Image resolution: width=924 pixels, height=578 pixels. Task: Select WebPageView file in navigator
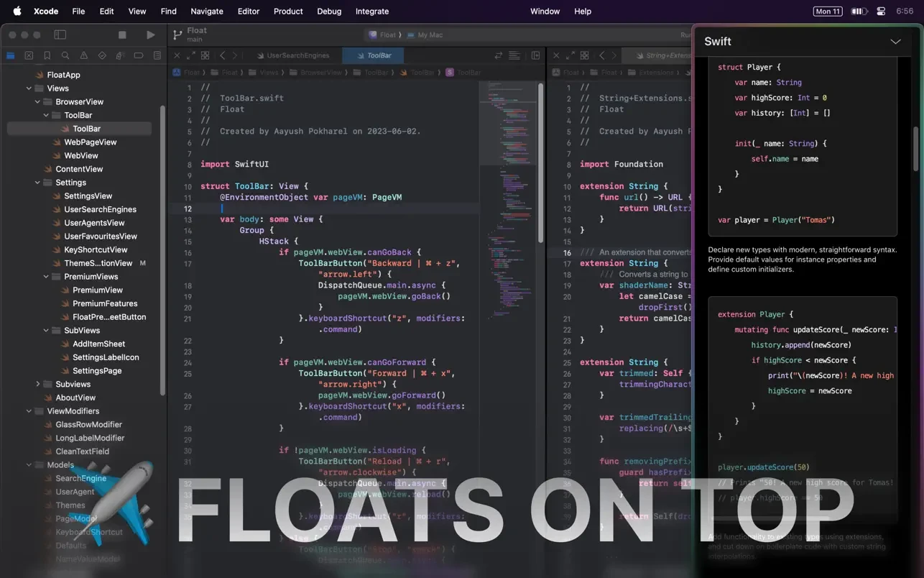(90, 142)
